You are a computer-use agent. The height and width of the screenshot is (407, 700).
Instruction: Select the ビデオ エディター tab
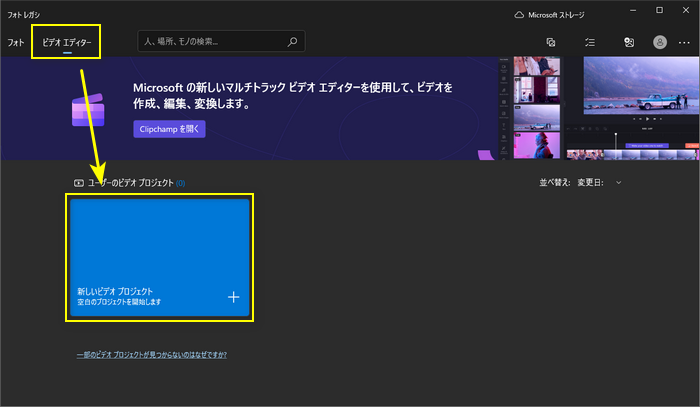coord(67,42)
